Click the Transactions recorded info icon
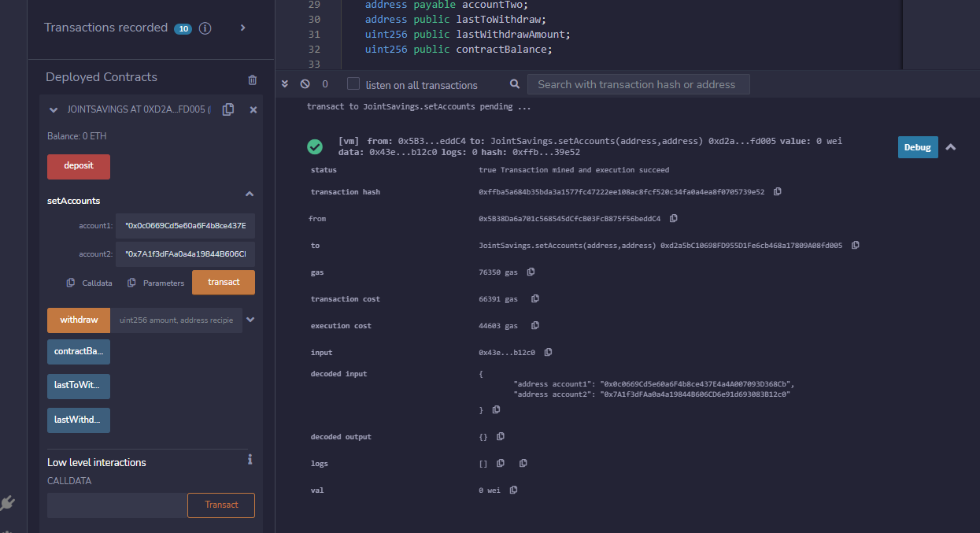The height and width of the screenshot is (533, 980). pos(205,28)
